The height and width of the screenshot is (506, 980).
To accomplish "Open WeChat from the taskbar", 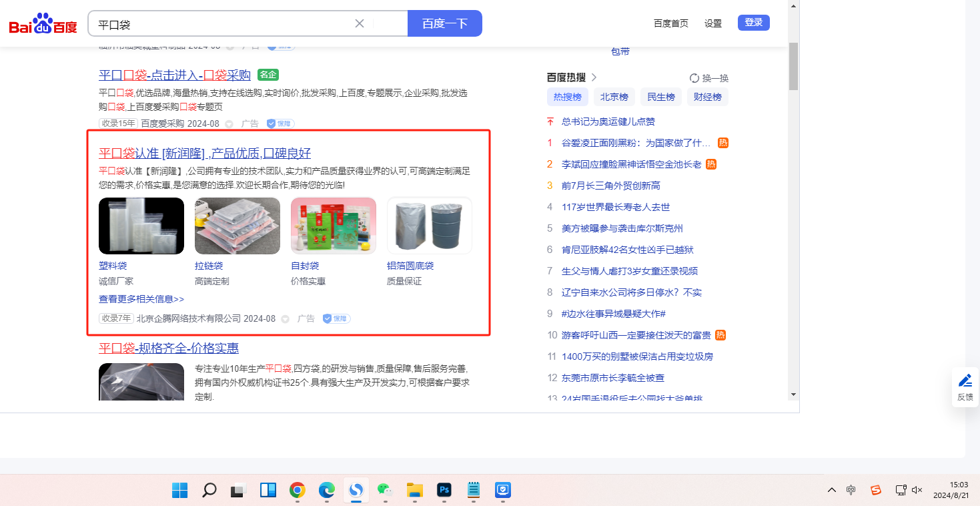I will point(386,491).
